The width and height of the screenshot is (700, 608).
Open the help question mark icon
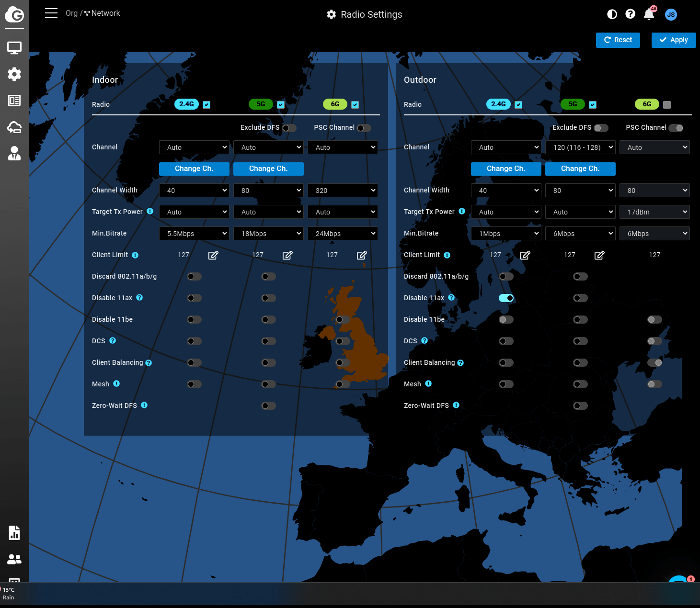pos(631,14)
